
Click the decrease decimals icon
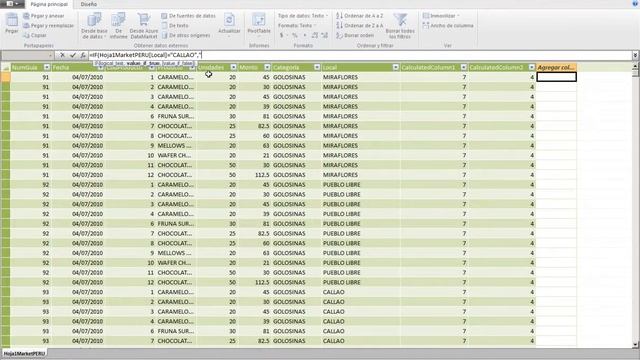tap(324, 35)
